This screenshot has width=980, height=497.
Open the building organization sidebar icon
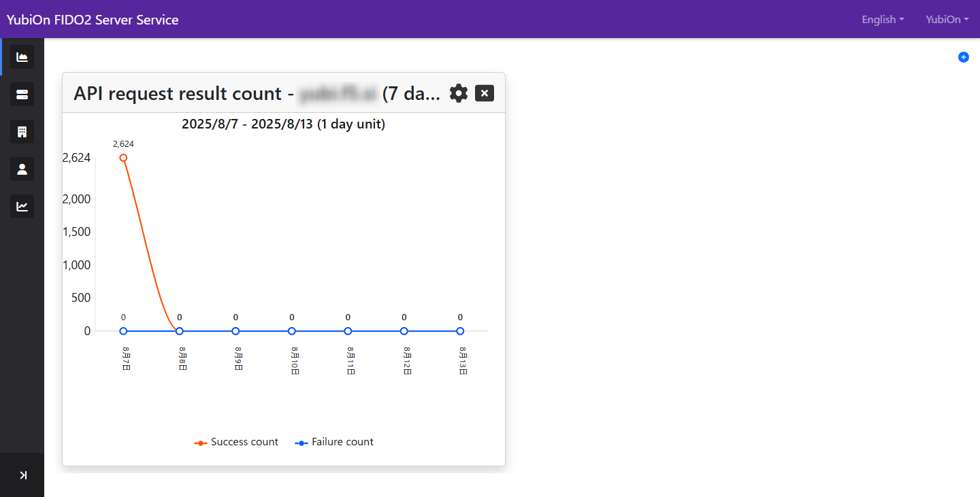click(x=22, y=132)
